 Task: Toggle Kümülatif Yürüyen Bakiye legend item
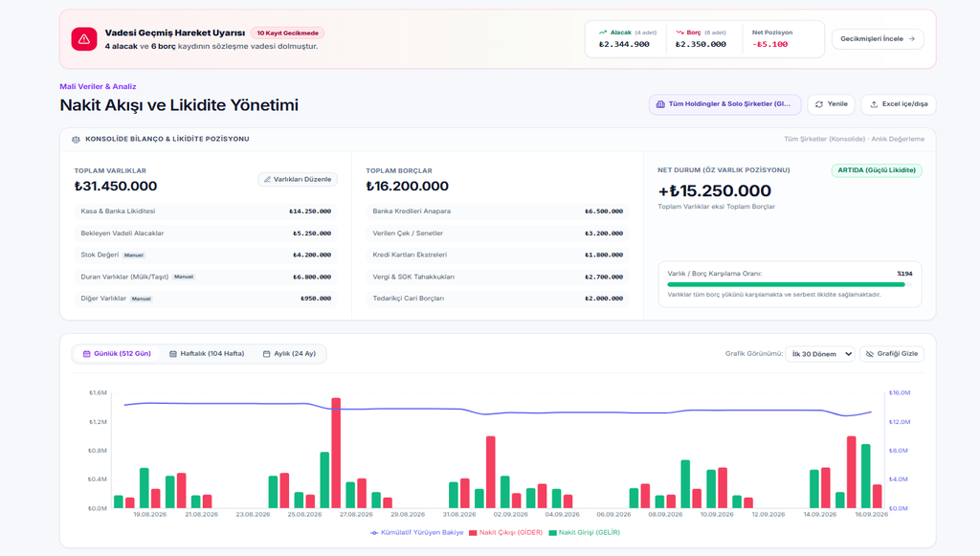click(417, 532)
